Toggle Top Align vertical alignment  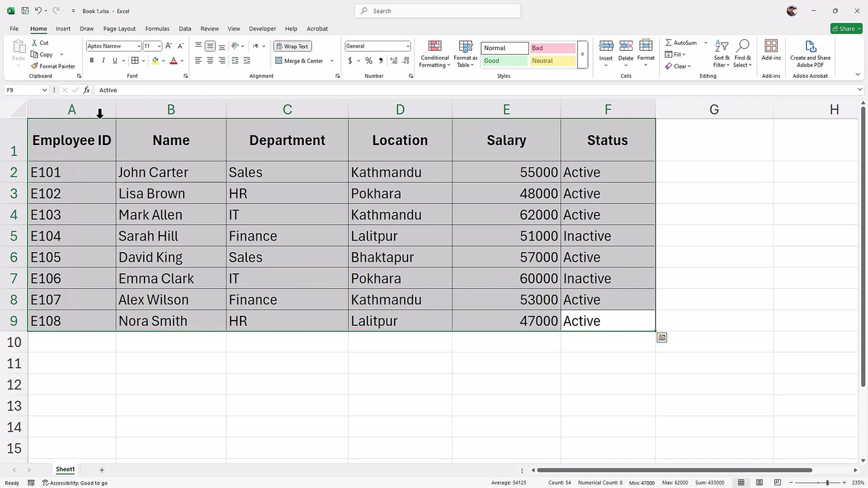[199, 46]
